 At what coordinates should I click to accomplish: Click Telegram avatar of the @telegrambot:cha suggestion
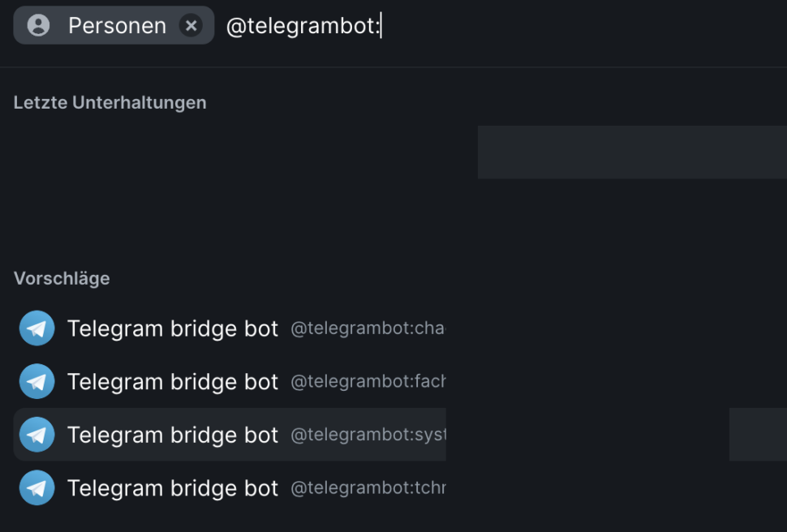click(x=37, y=328)
